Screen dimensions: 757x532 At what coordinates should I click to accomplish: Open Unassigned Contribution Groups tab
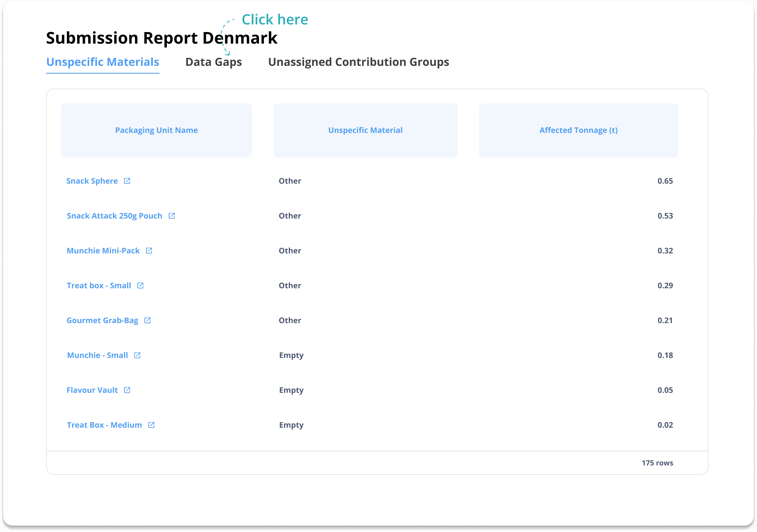358,62
